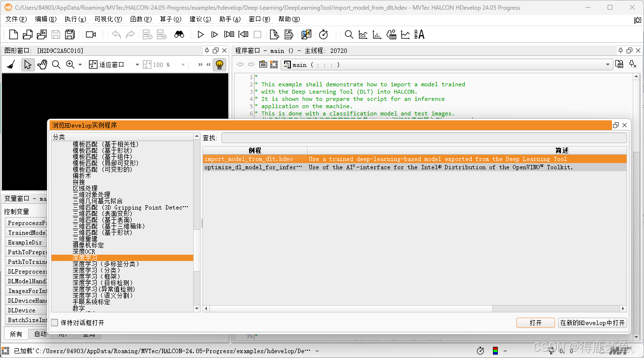
Task: Open the 算子(O) menu
Action: point(170,19)
